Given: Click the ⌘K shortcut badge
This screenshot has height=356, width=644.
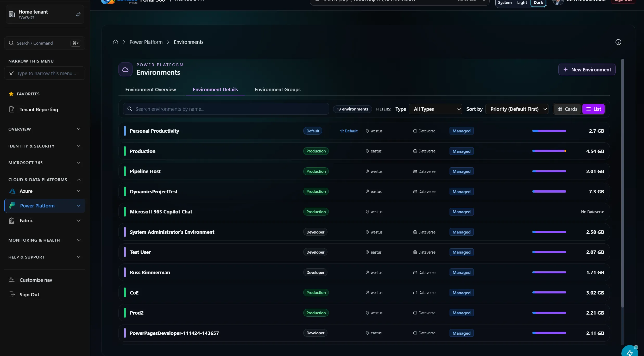Looking at the screenshot, I should 76,43.
